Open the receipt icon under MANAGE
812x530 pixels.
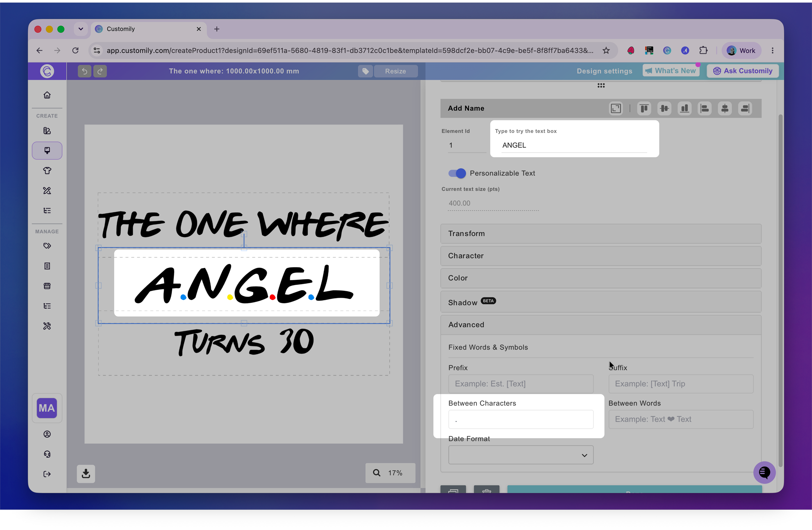click(47, 266)
